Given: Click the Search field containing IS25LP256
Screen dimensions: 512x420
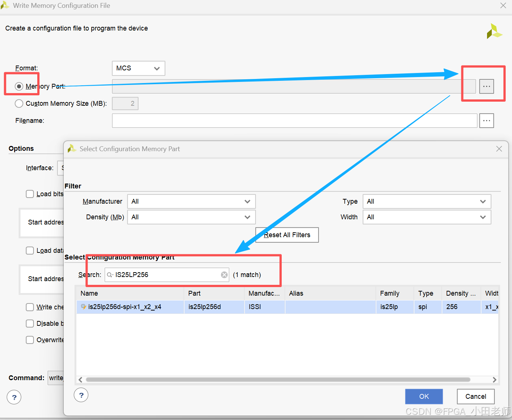Looking at the screenshot, I should (167, 275).
